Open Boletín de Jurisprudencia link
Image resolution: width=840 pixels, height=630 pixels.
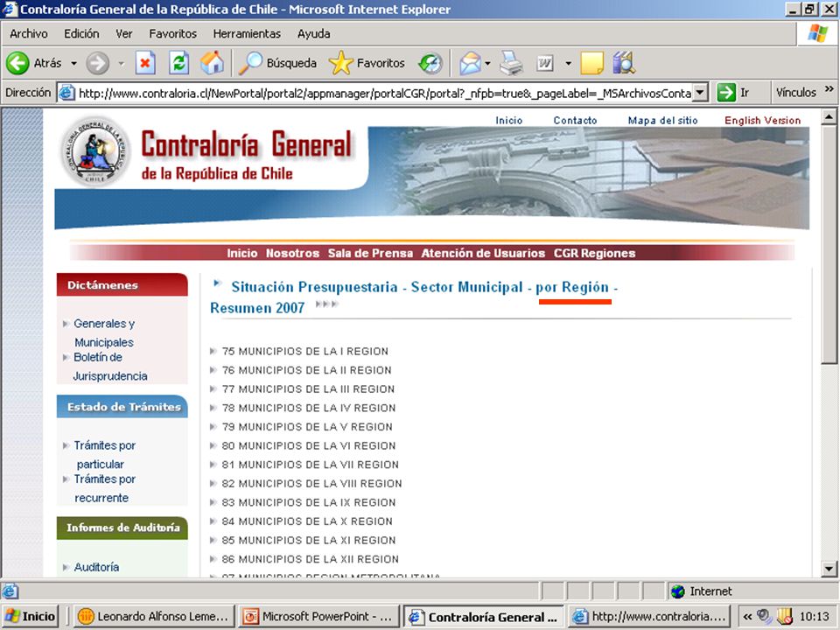pyautogui.click(x=110, y=367)
